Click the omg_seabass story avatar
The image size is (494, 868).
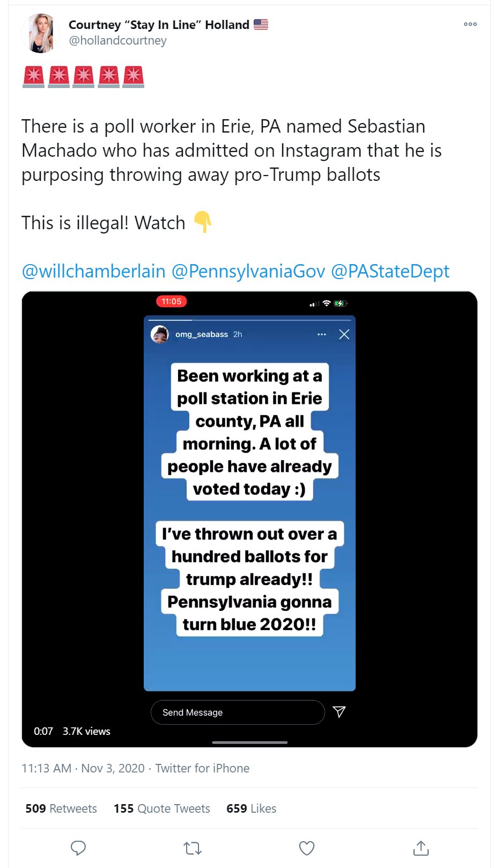pos(160,334)
